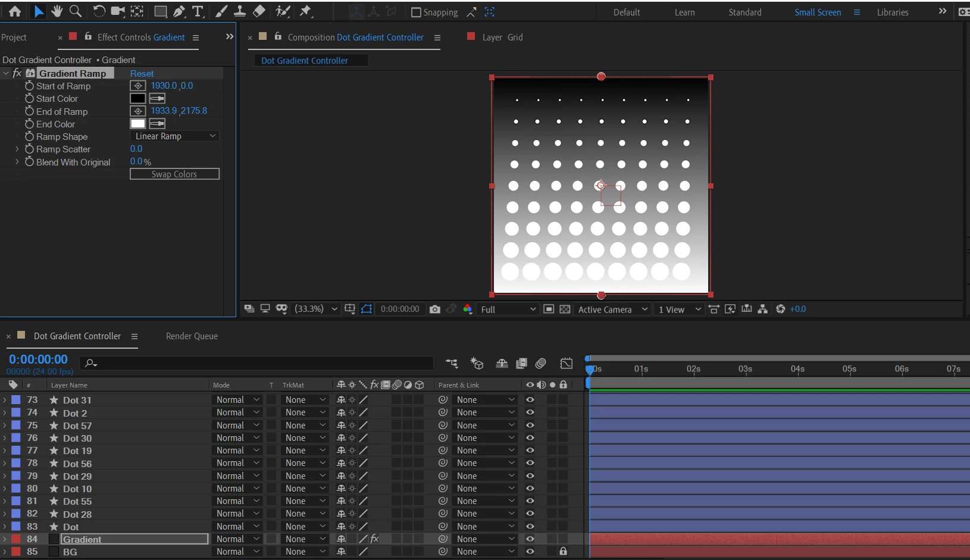Reset the Gradient Ramp effect

[142, 74]
